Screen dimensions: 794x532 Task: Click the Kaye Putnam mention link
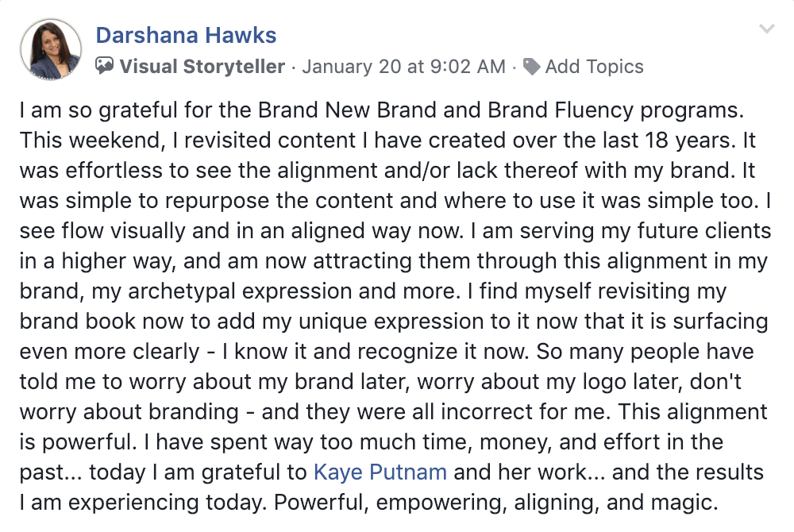(380, 472)
